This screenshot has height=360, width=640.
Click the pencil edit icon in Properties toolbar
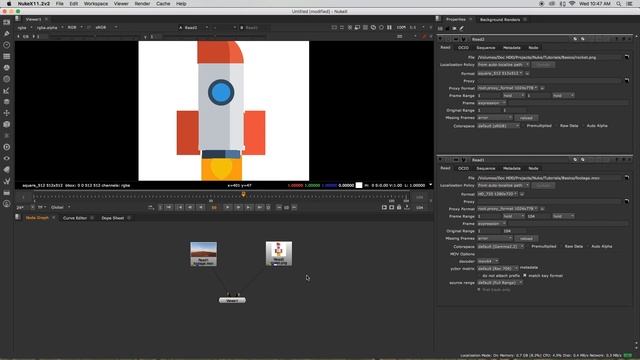pyautogui.click(x=462, y=29)
